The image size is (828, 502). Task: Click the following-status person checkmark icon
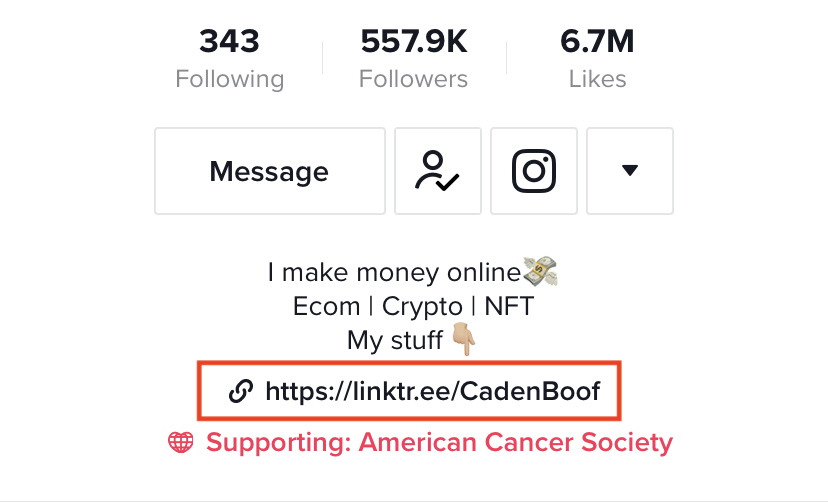[x=438, y=171]
